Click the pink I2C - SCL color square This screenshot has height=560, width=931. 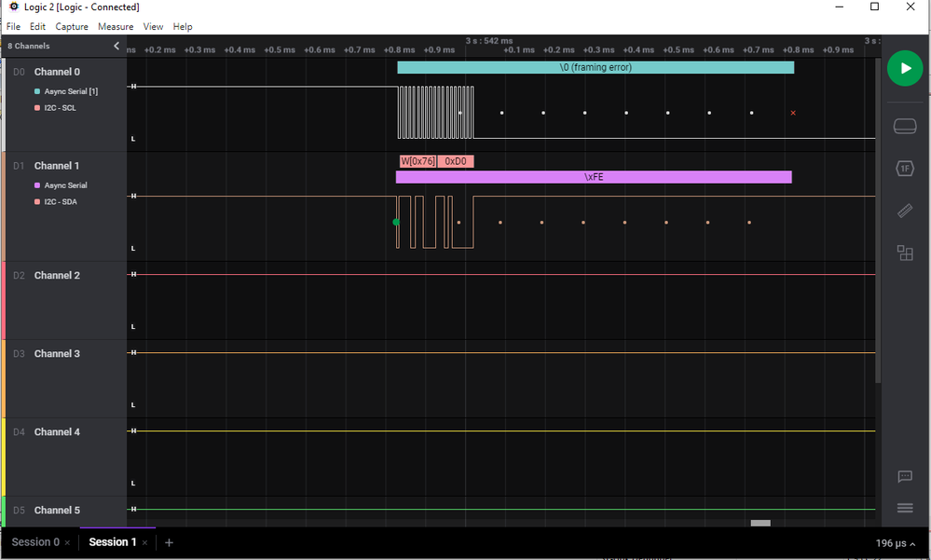(37, 108)
